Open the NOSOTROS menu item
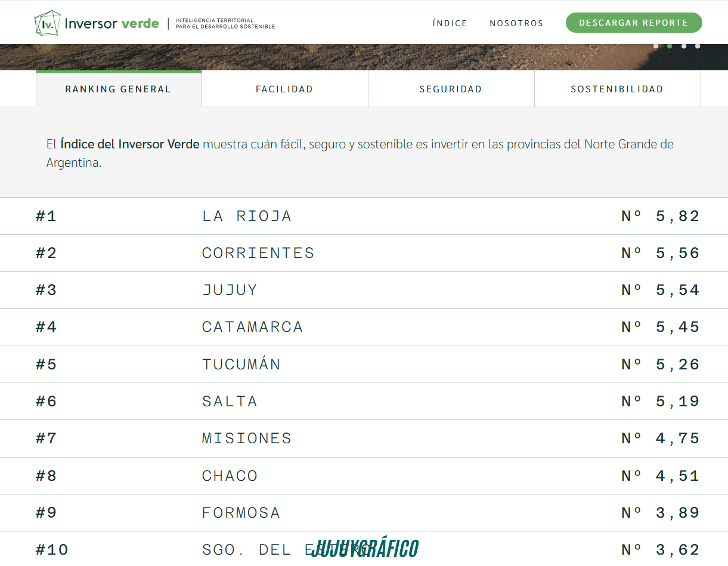Screen dimensions: 728x566 coord(516,23)
